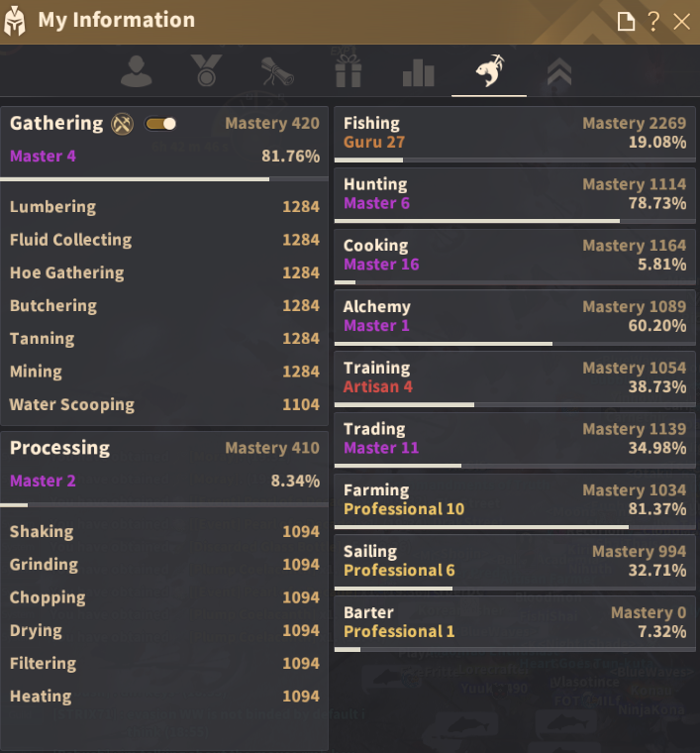Select the Cooking Master 16 skill row
The image size is (700, 753).
514,255
